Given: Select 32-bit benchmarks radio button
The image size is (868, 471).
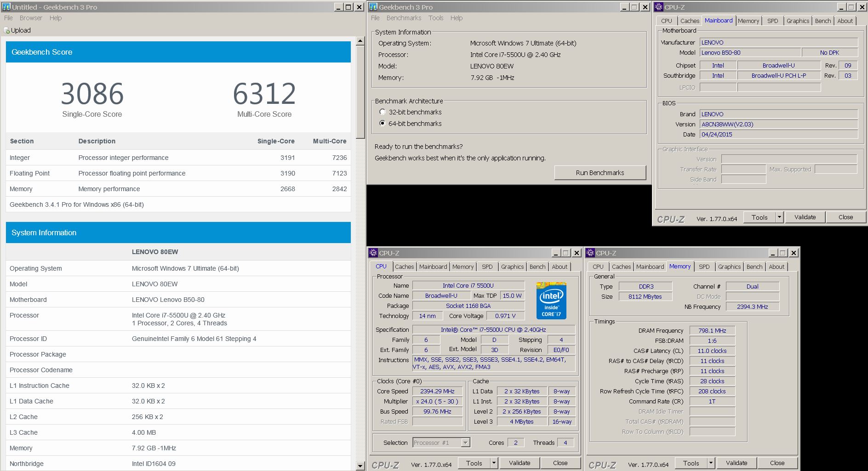Looking at the screenshot, I should tap(382, 112).
